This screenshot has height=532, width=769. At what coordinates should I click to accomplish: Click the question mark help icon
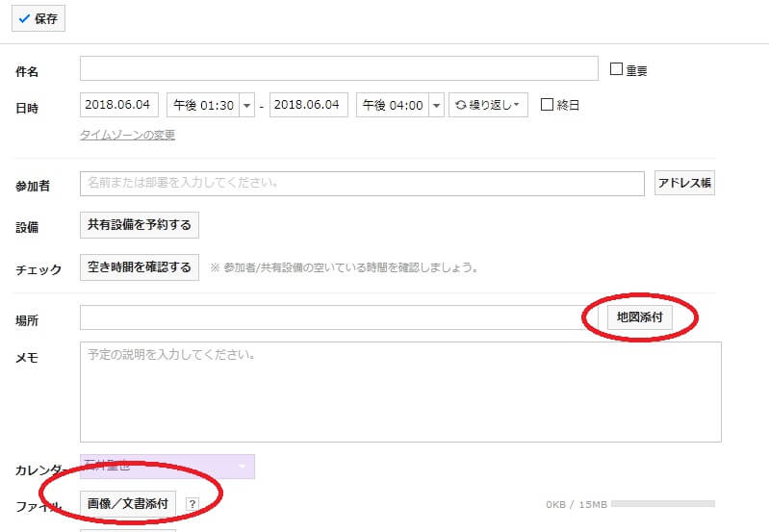[192, 503]
